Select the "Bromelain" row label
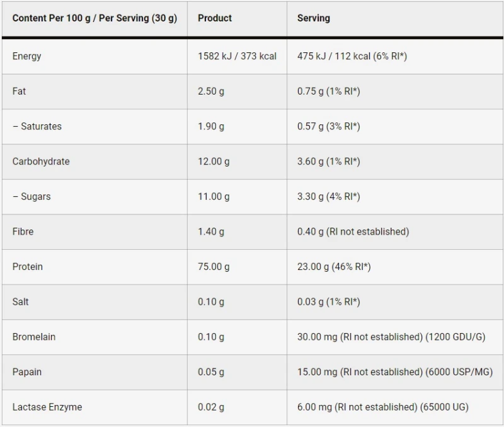504x427 pixels. click(34, 337)
